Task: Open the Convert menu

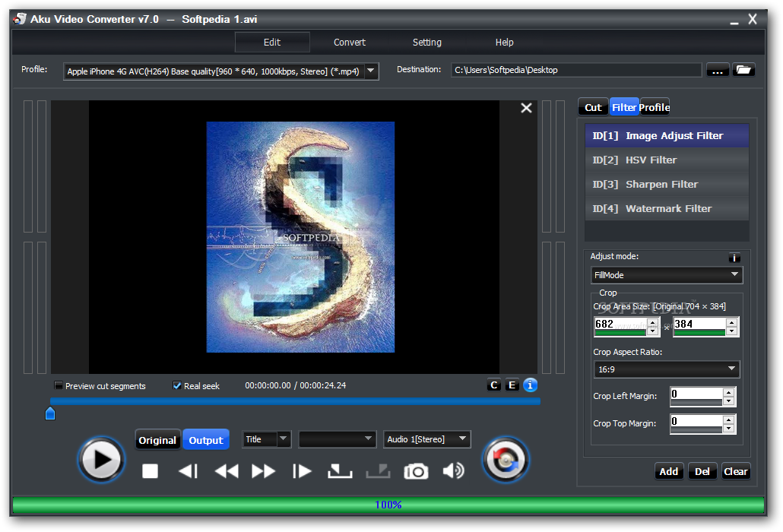Action: coord(350,43)
